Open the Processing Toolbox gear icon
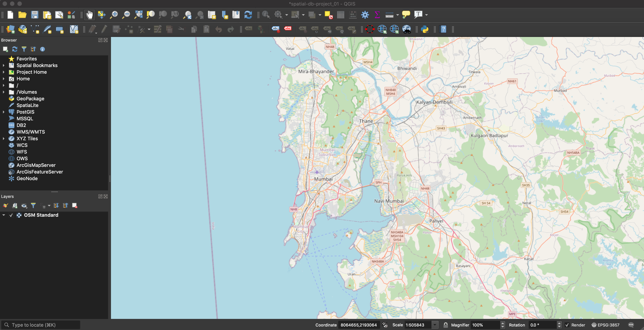 365,15
